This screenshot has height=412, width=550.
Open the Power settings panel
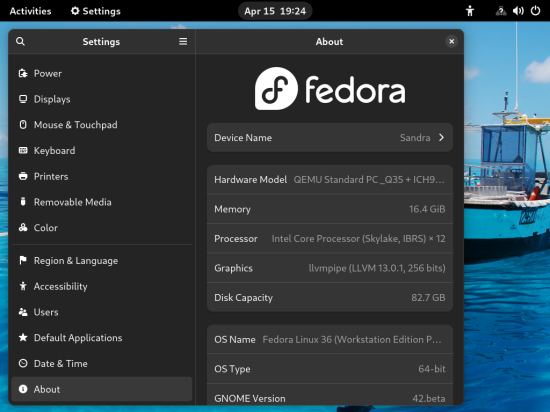point(102,73)
